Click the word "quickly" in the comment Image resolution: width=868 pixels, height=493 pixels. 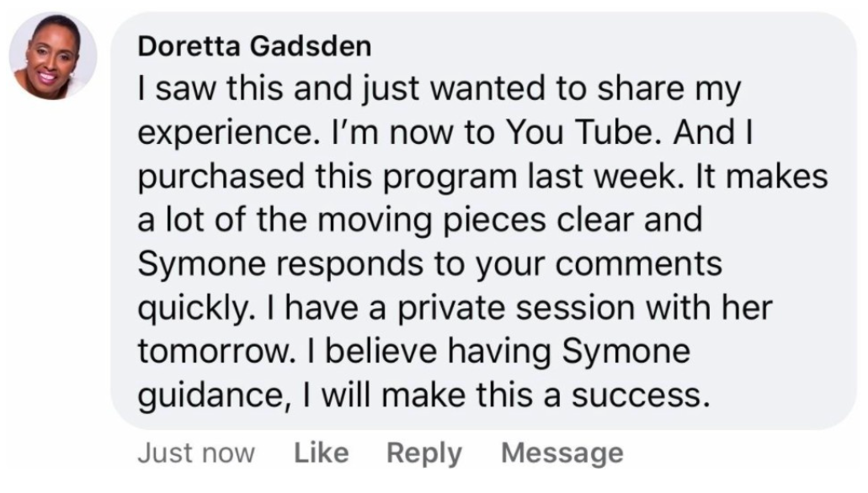point(187,308)
